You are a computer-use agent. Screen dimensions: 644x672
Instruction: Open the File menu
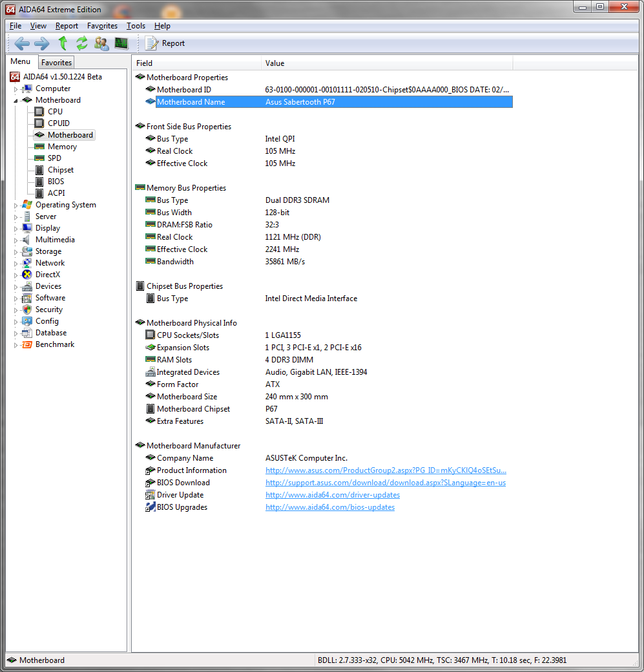click(x=16, y=26)
